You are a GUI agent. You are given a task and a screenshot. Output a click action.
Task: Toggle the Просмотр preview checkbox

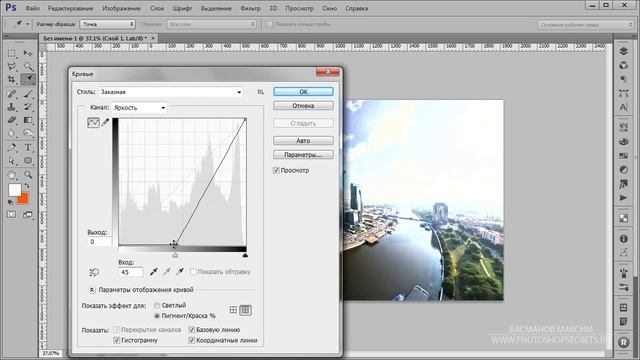tap(276, 170)
